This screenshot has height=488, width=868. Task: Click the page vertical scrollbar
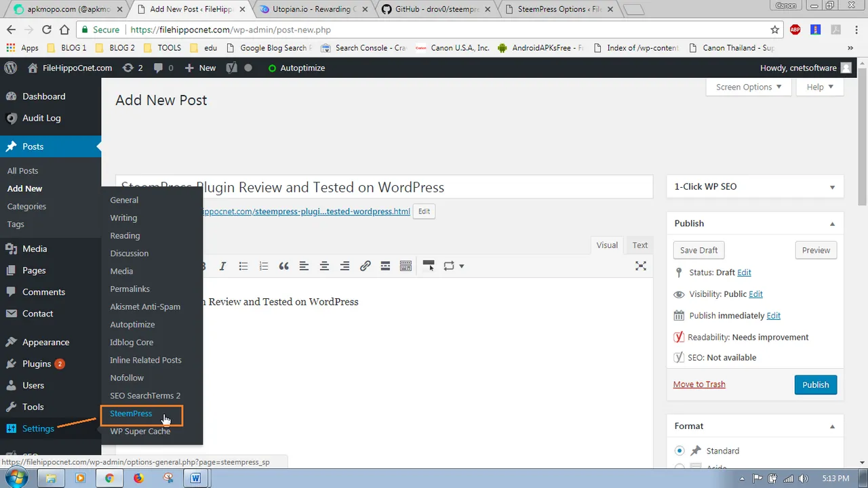863,136
